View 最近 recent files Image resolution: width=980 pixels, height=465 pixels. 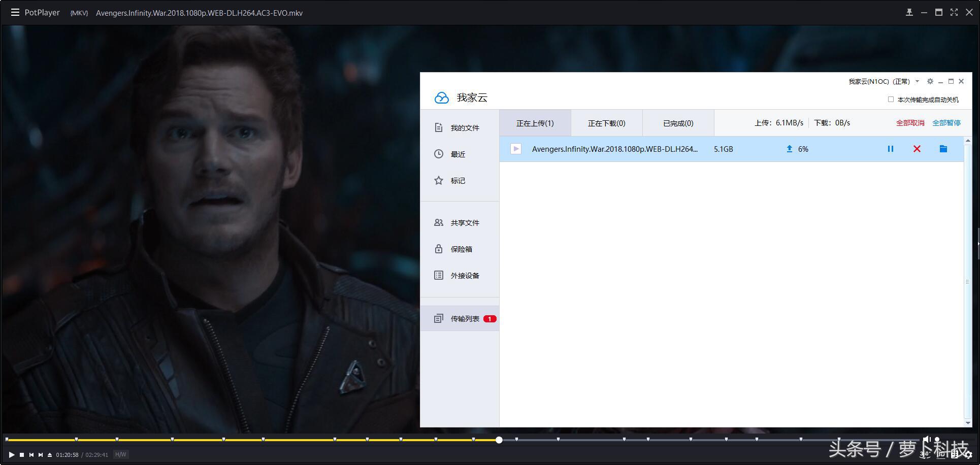458,154
